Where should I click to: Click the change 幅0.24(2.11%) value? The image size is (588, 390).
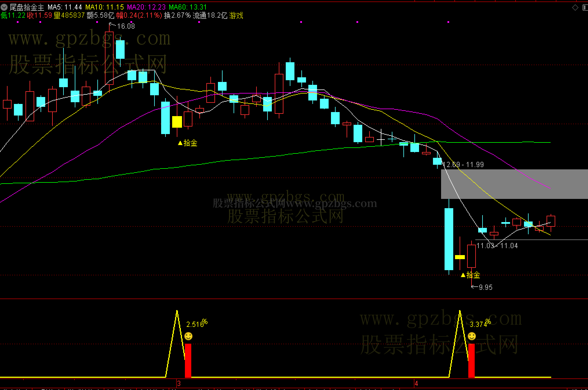click(x=139, y=15)
